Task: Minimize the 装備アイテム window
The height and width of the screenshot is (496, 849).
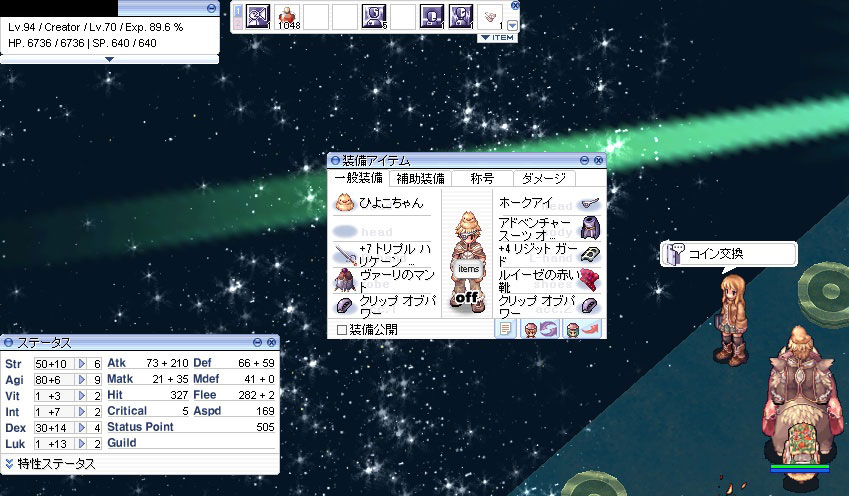Action: 584,160
